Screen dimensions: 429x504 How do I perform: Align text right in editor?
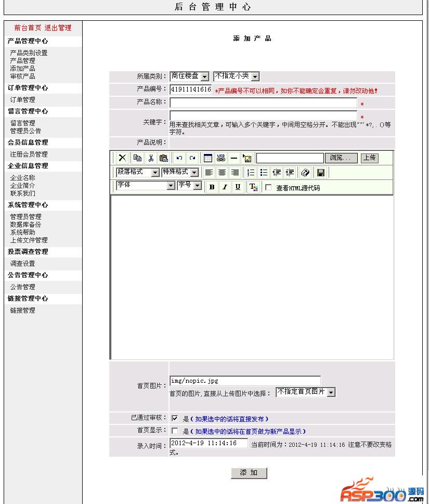(x=235, y=173)
